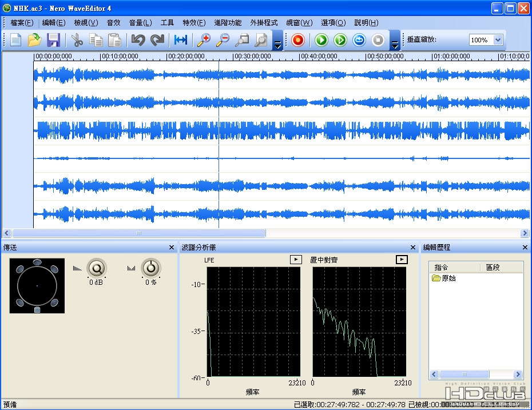Viewport: 532px width, 410px height.
Task: Click the zoom full view magnifier icon
Action: 261,40
